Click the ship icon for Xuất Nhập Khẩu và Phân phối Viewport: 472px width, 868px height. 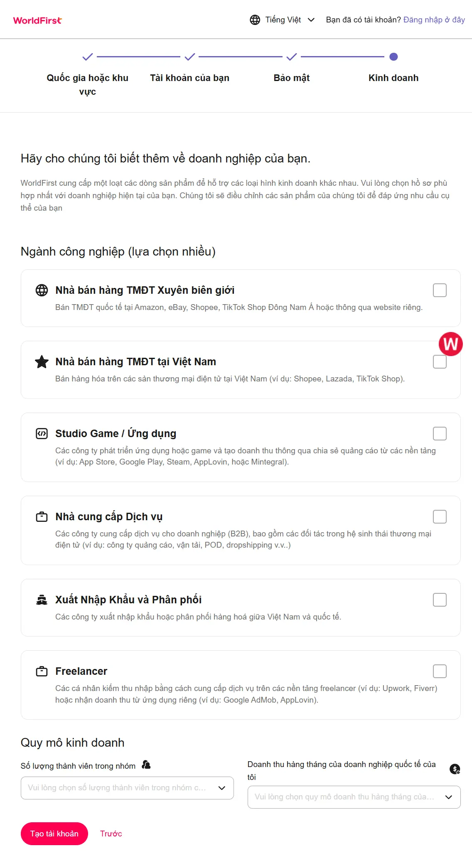pyautogui.click(x=42, y=600)
